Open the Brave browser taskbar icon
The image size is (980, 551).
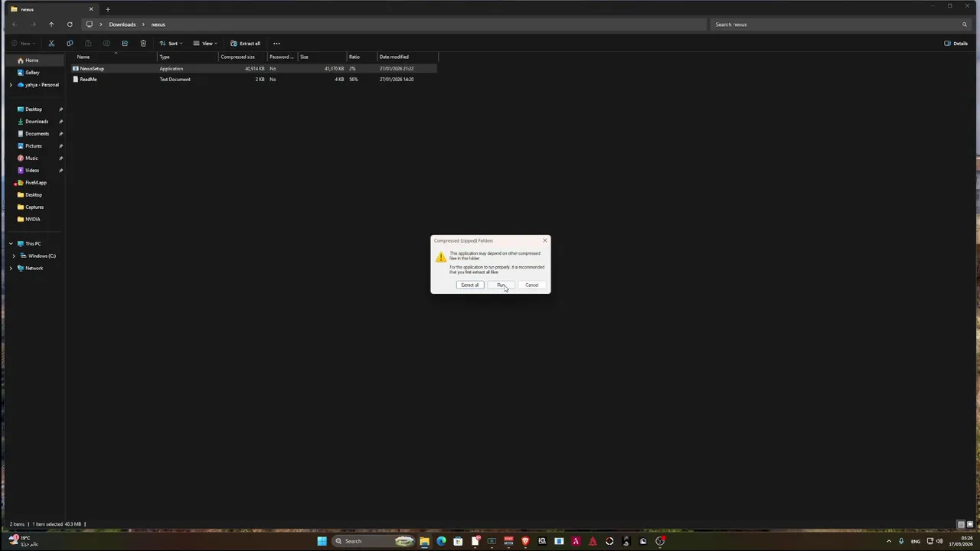pyautogui.click(x=525, y=541)
